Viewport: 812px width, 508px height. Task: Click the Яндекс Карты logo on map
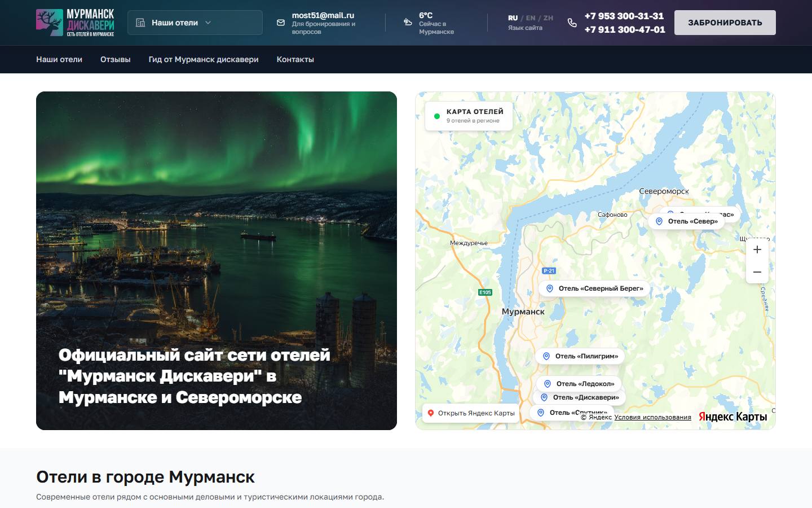(732, 417)
